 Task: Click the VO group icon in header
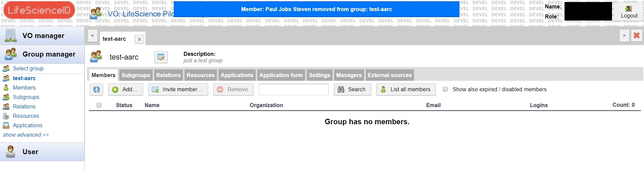point(96,13)
